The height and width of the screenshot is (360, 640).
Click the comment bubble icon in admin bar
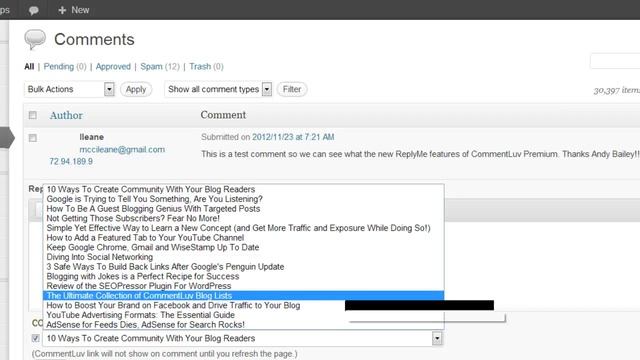(33, 10)
